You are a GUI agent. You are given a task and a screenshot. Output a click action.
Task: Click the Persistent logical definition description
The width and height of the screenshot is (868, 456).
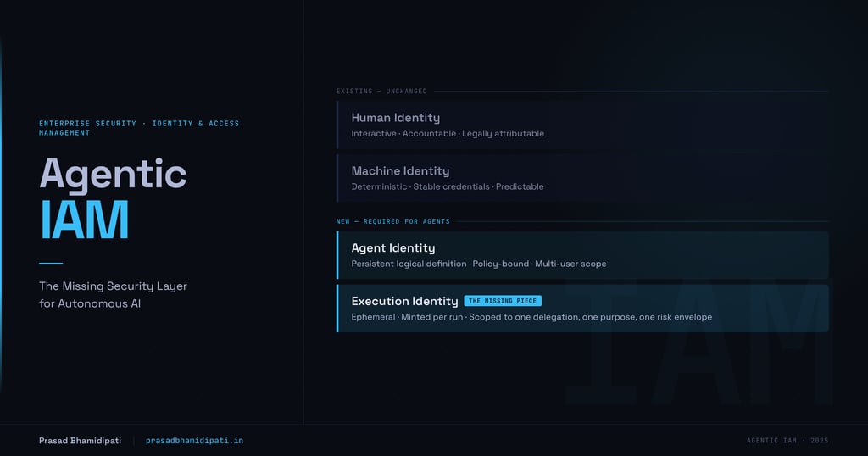(x=479, y=264)
